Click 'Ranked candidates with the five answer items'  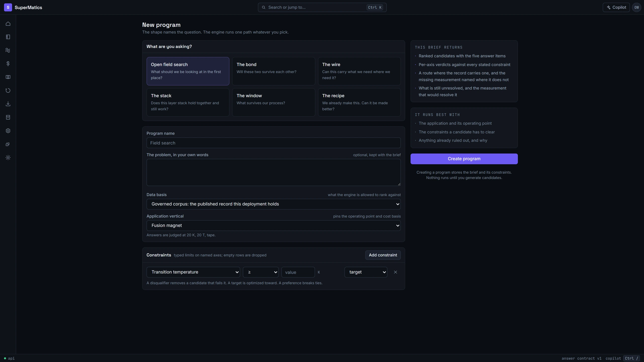pos(462,56)
